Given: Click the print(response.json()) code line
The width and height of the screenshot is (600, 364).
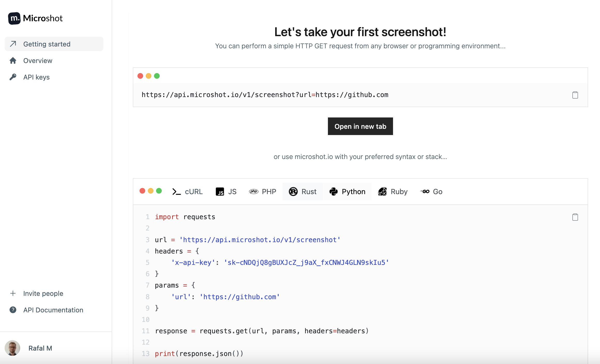Looking at the screenshot, I should (x=199, y=354).
